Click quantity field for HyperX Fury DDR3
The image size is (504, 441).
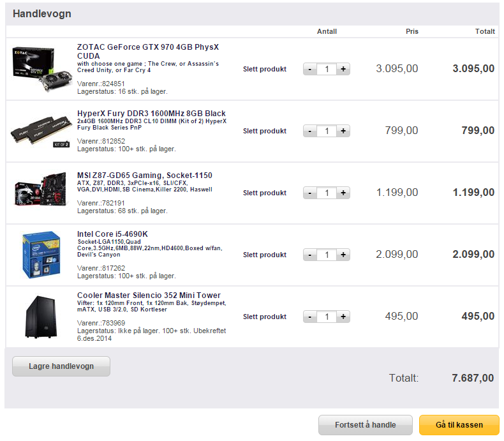pos(327,131)
